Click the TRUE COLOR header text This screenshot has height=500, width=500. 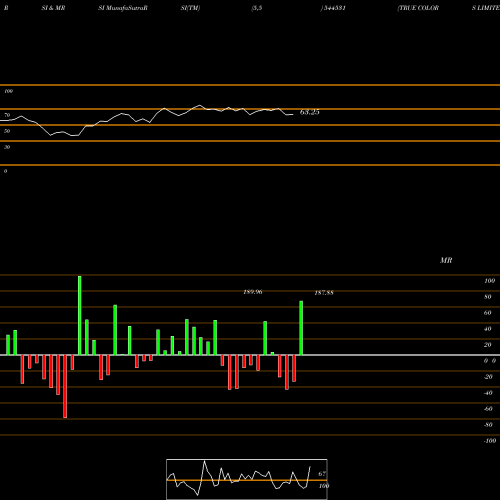(418, 8)
